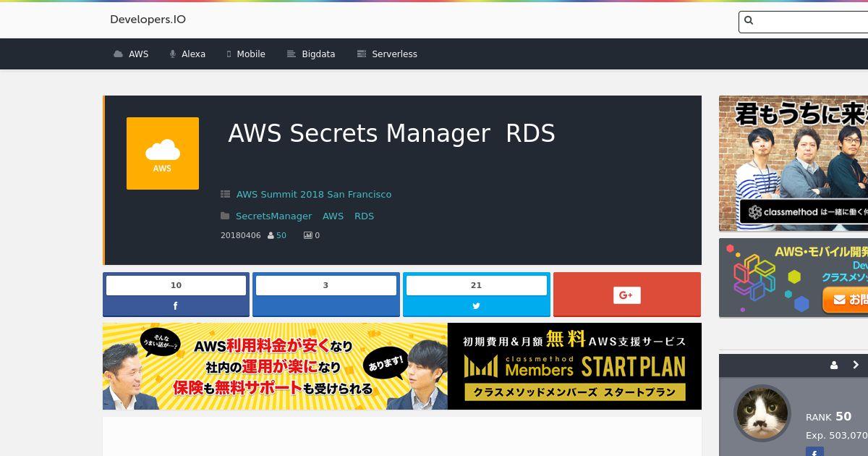Click the search magnifier icon
868x456 pixels.
click(749, 21)
